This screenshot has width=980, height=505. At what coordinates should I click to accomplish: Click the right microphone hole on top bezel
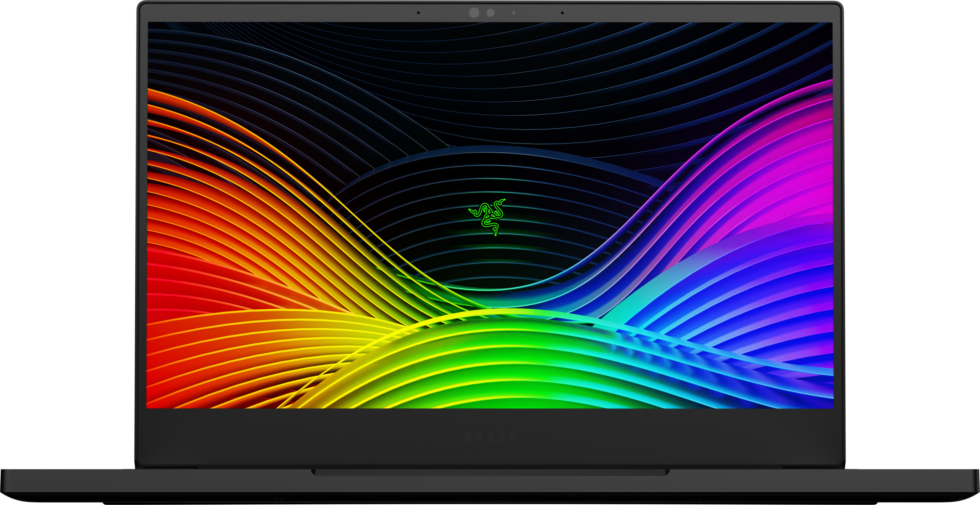(562, 13)
